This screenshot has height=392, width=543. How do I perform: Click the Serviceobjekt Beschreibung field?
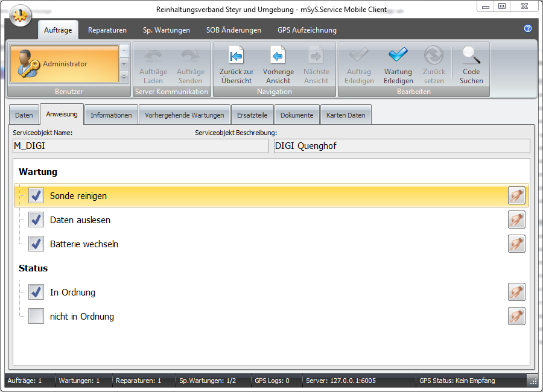click(401, 146)
